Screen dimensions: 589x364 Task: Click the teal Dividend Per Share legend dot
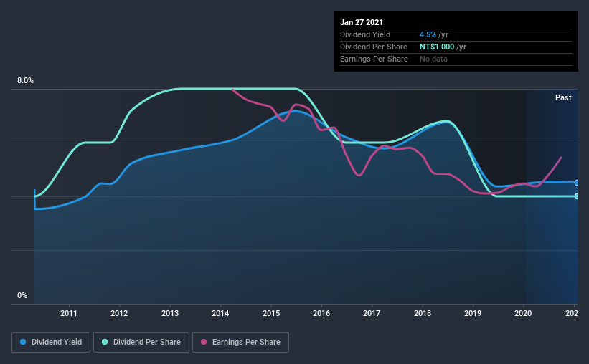(105, 342)
